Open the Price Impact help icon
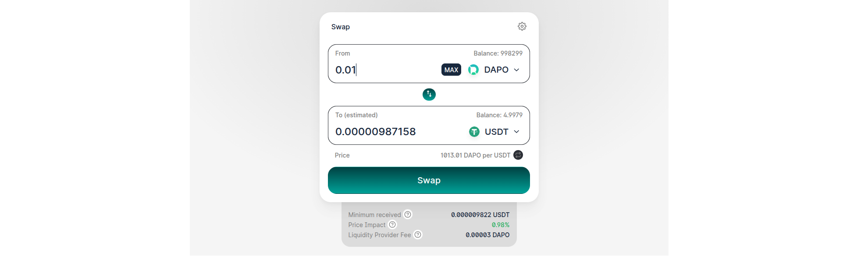Screen dimensions: 868x256 click(392, 224)
